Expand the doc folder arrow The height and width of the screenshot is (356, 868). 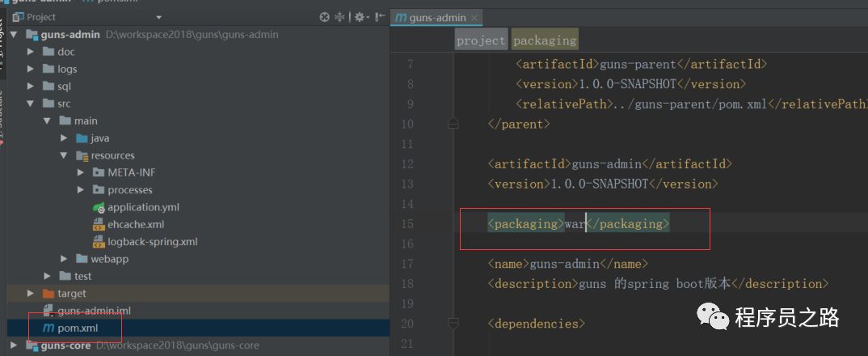click(x=30, y=52)
